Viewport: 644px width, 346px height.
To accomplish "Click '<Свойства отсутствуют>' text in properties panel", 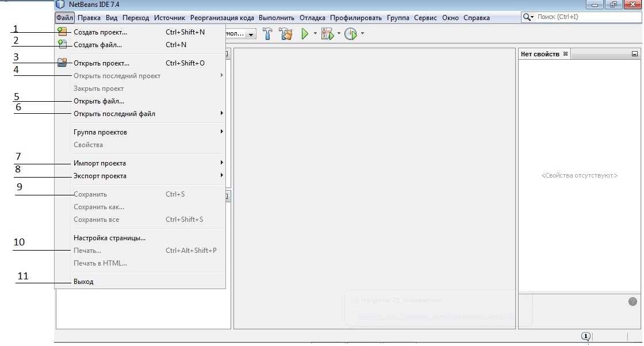I will click(x=579, y=175).
